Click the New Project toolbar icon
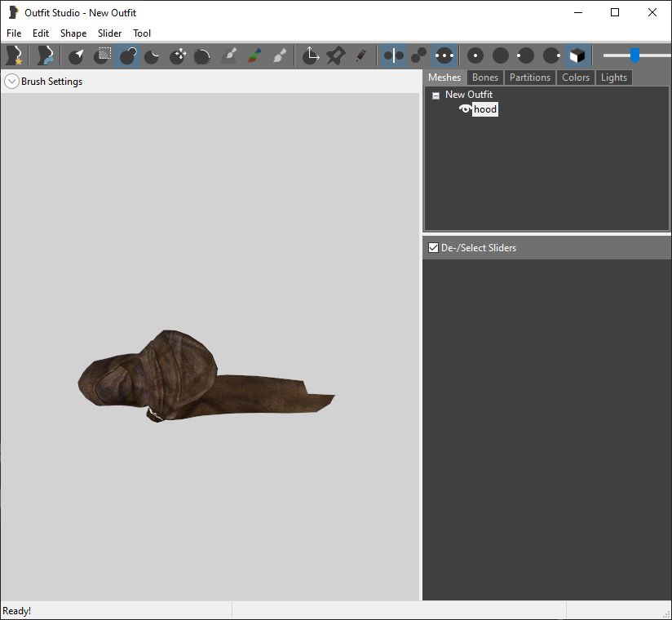 pyautogui.click(x=14, y=55)
